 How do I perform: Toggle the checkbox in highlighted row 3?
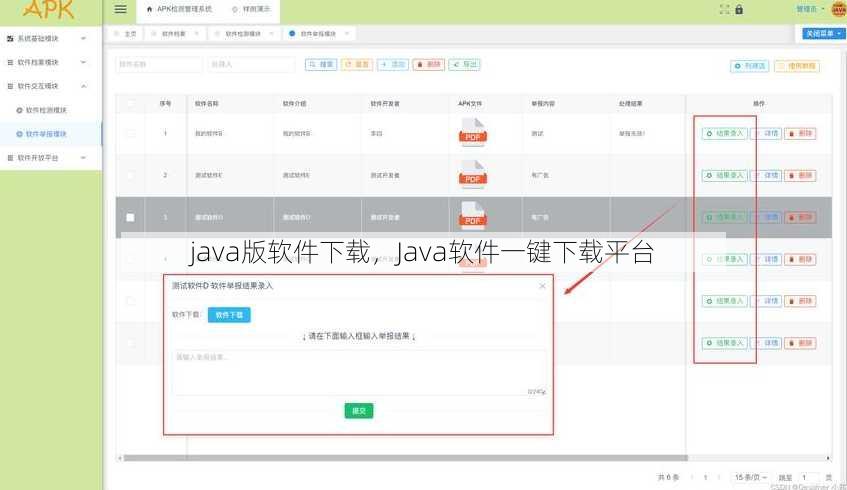130,217
